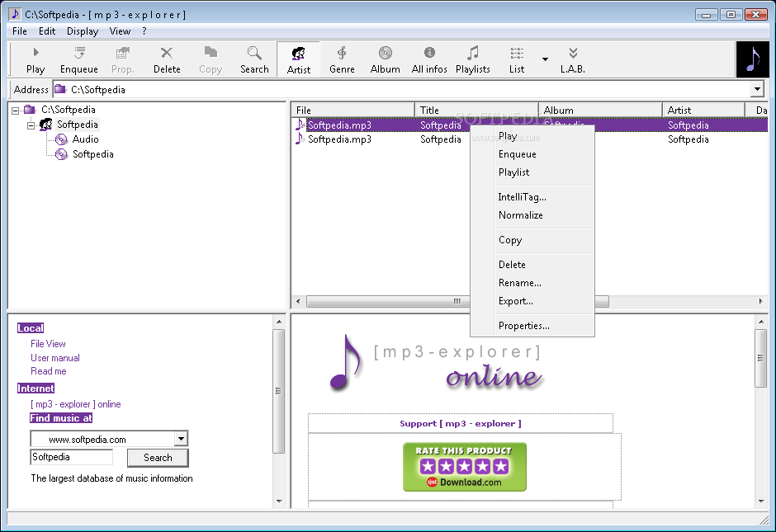
Task: Select the Softpedia artist icon in tree
Action: (46, 125)
